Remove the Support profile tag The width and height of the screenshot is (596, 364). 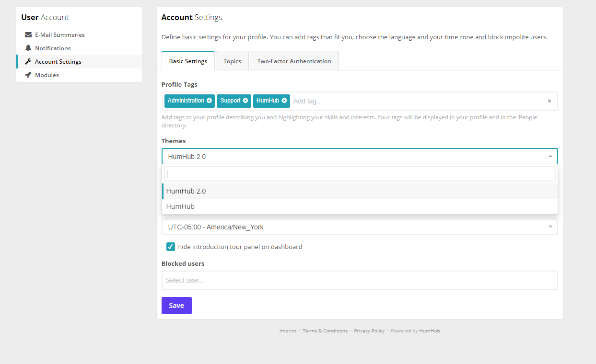click(x=246, y=101)
